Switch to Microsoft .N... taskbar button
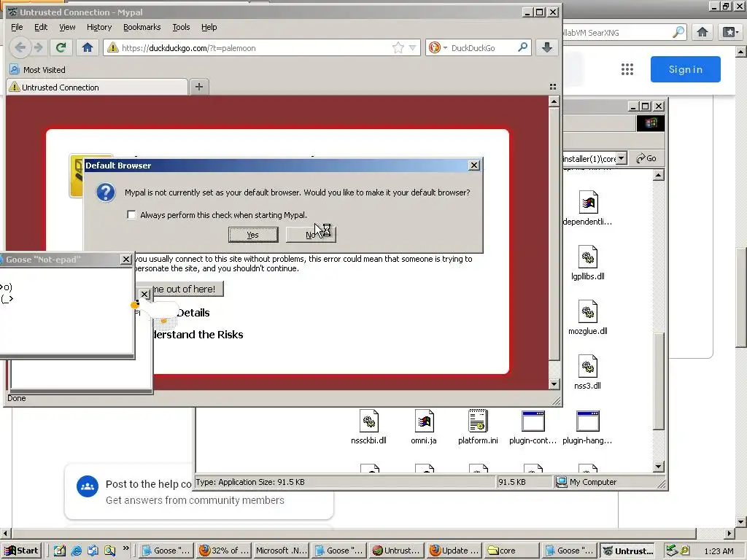The width and height of the screenshot is (747, 560). click(x=282, y=551)
